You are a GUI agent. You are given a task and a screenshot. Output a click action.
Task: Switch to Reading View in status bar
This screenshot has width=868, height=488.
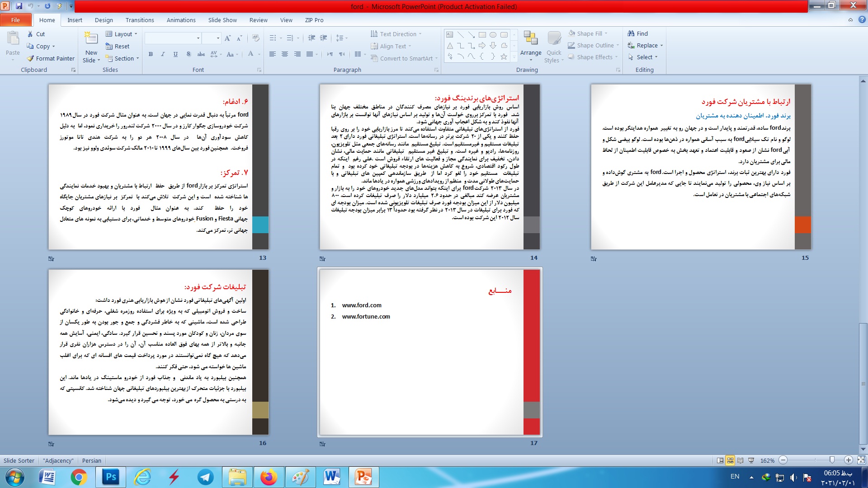point(740,460)
